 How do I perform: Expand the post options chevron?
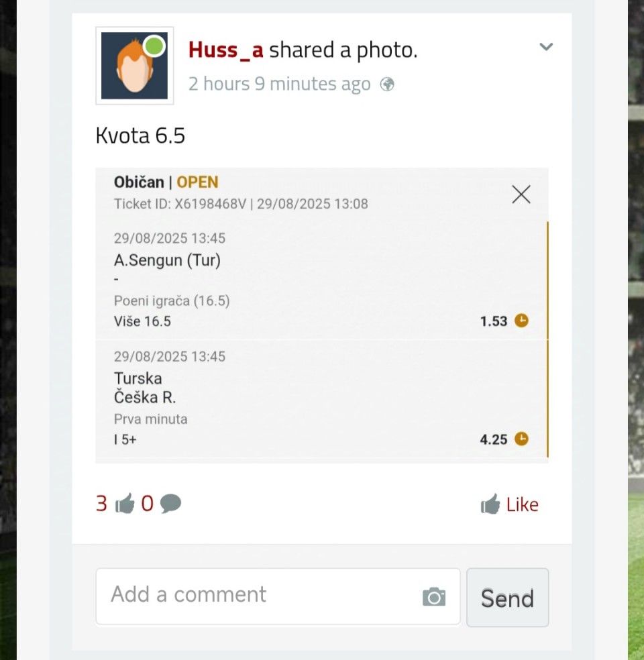pyautogui.click(x=546, y=46)
